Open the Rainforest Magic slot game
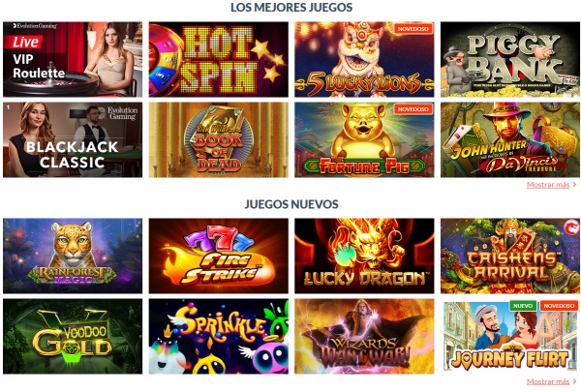The width and height of the screenshot is (581, 392). 73,256
